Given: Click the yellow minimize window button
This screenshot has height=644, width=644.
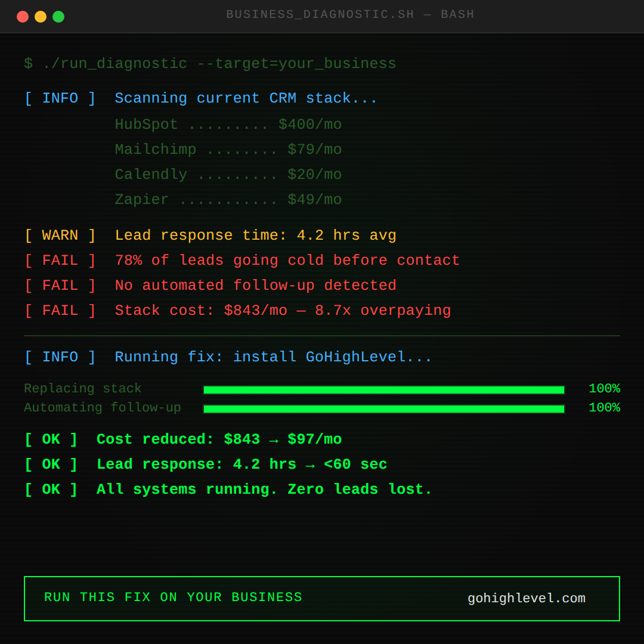Looking at the screenshot, I should (41, 17).
